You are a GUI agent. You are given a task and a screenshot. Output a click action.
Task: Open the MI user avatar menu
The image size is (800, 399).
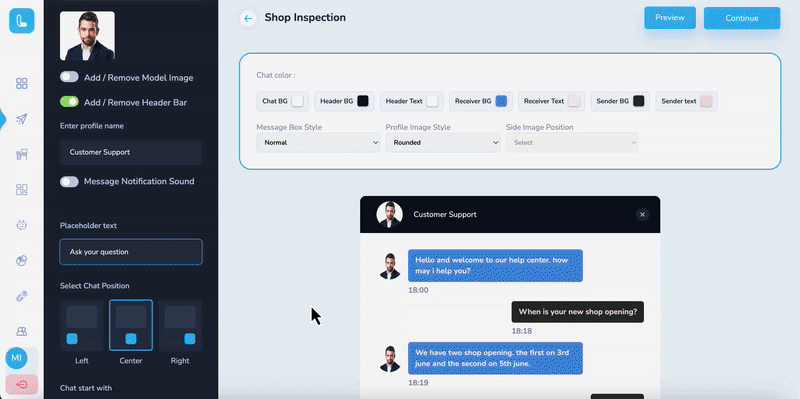(x=16, y=358)
